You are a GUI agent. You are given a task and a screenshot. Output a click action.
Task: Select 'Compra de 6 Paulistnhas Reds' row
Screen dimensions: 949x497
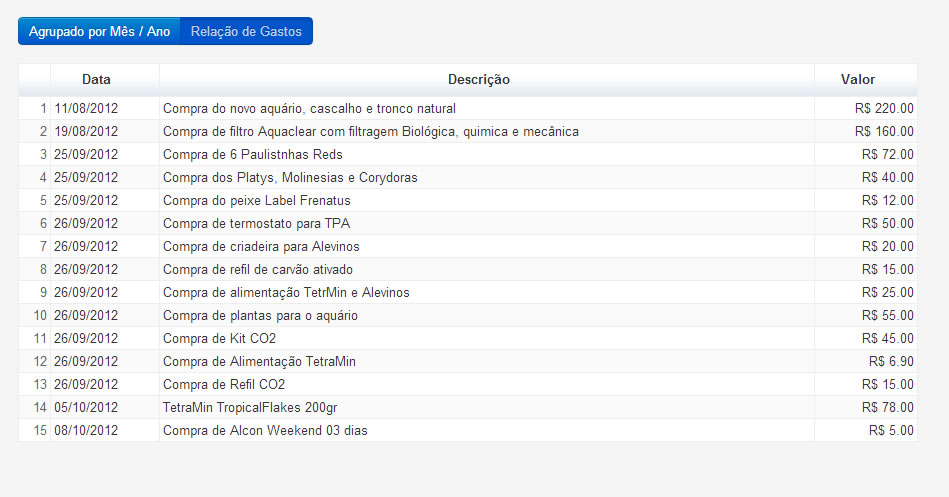pos(468,155)
